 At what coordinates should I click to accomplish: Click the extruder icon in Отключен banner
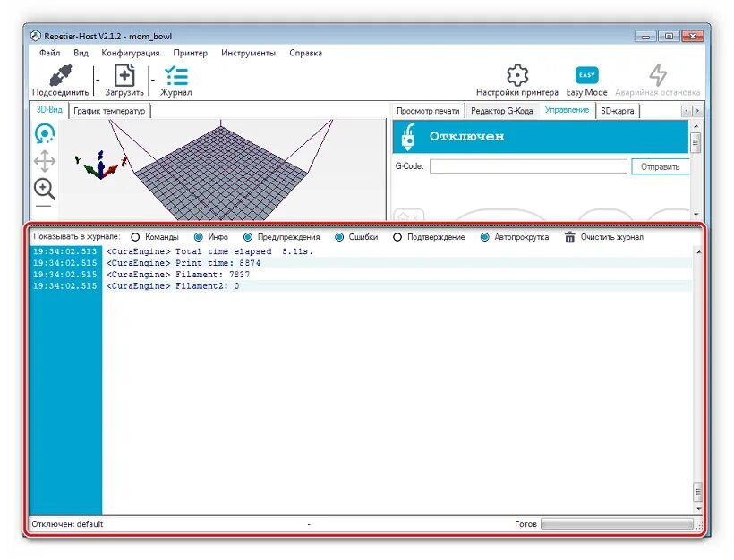[408, 137]
